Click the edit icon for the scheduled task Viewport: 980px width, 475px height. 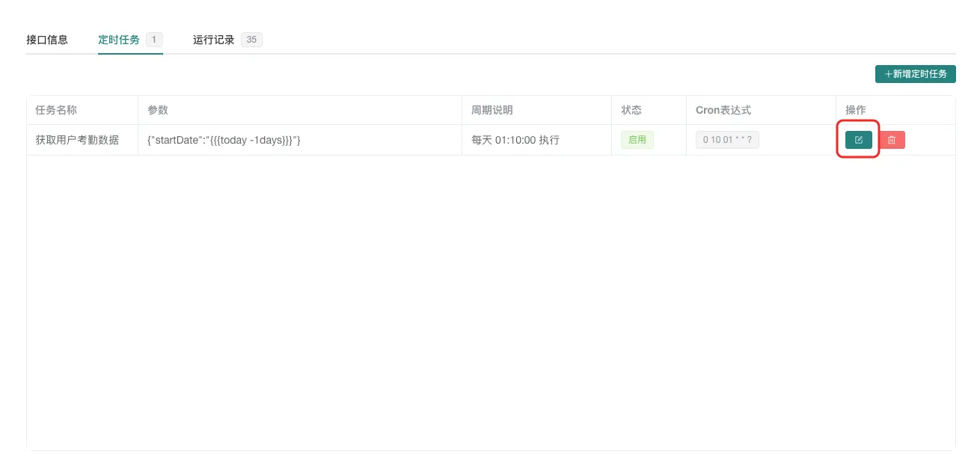[x=858, y=140]
